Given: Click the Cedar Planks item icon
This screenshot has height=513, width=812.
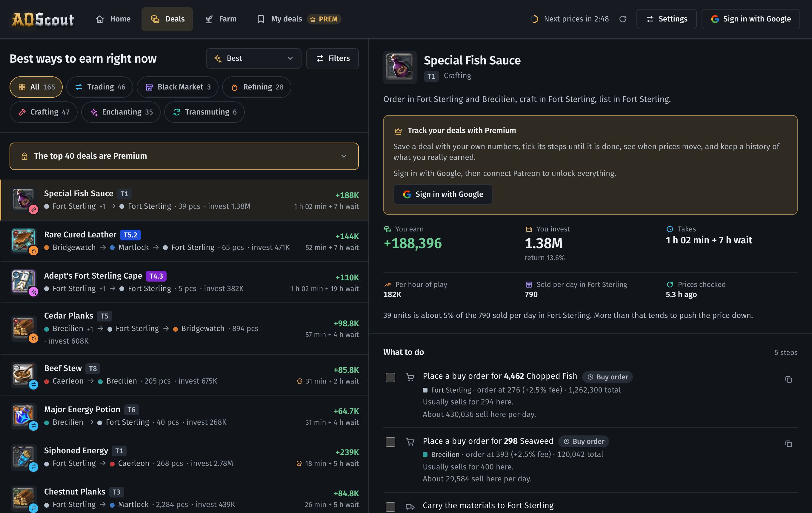Looking at the screenshot, I should pos(23,328).
